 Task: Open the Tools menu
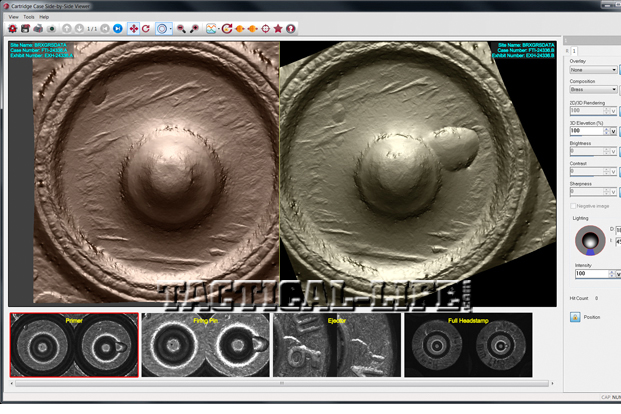pyautogui.click(x=29, y=17)
